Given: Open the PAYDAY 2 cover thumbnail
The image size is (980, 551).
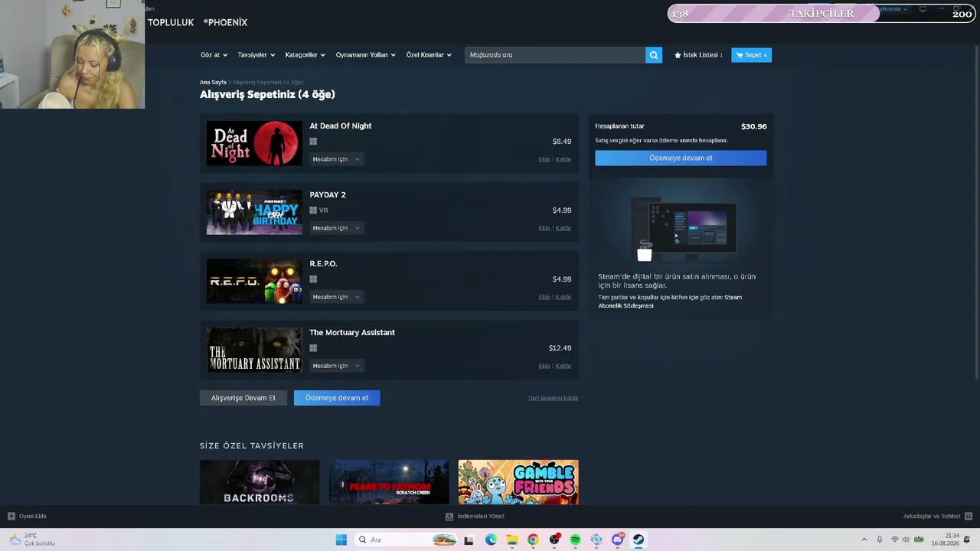Looking at the screenshot, I should [254, 212].
